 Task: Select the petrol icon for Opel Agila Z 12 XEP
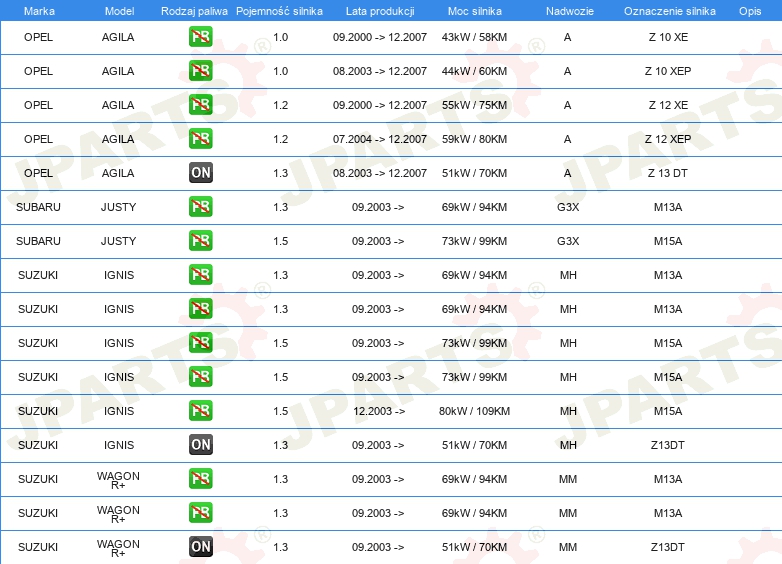[x=200, y=139]
